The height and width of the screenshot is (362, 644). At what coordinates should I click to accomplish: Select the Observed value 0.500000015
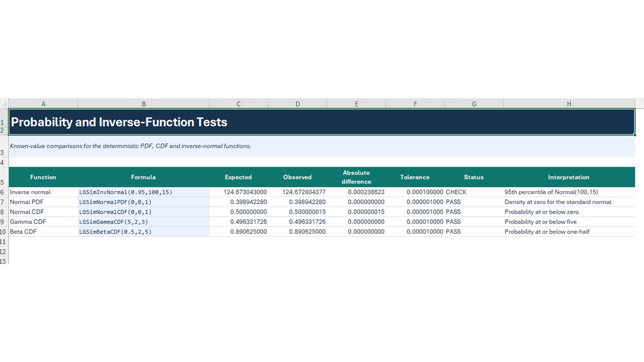pyautogui.click(x=297, y=212)
